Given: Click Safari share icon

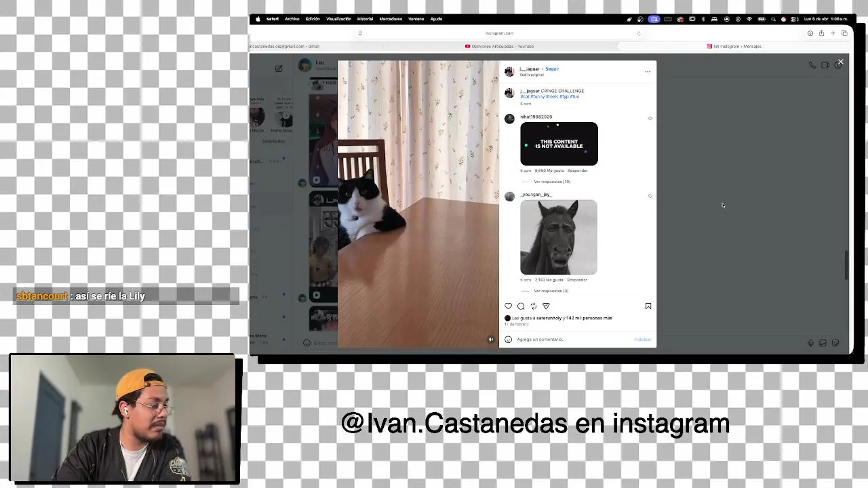Looking at the screenshot, I should coord(821,33).
